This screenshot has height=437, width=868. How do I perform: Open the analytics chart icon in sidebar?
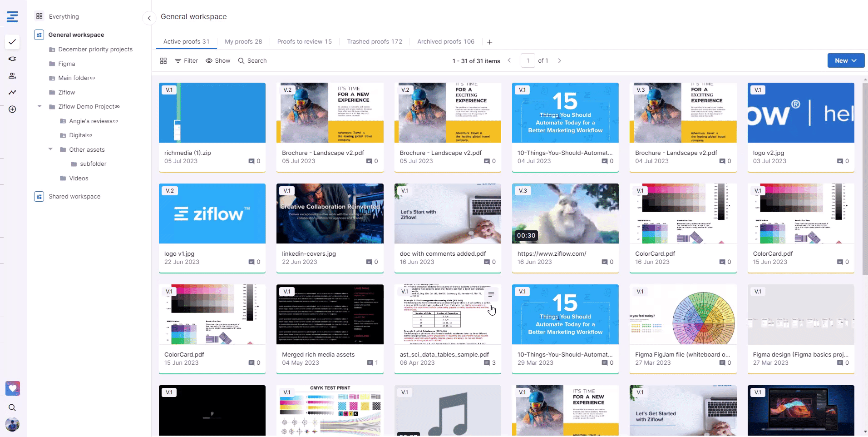pos(12,93)
